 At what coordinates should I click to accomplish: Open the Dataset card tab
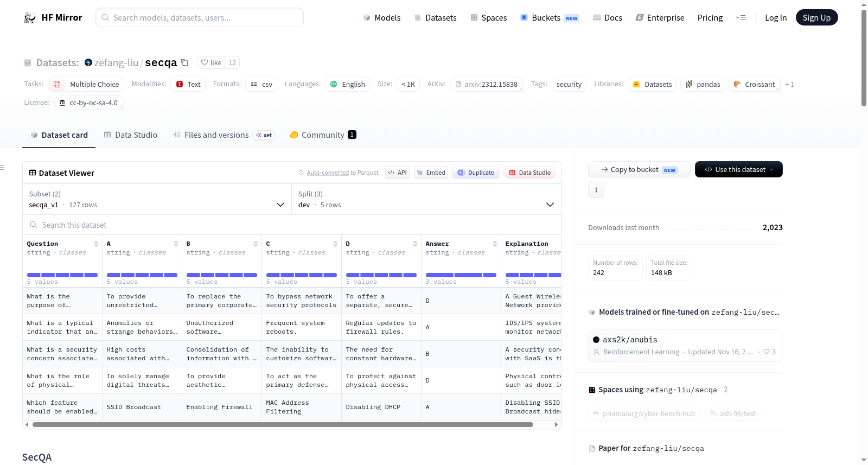coord(59,135)
